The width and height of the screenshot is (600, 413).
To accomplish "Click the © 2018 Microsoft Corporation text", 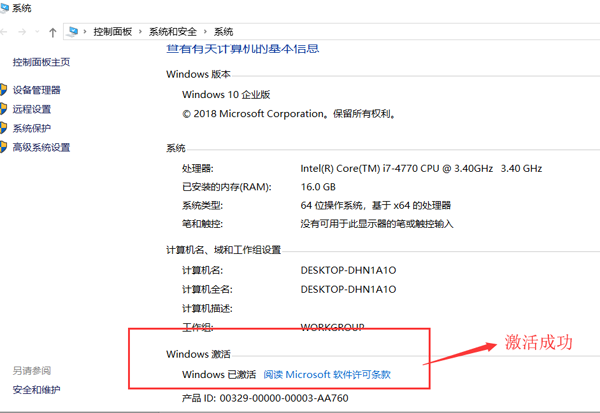I will 289,114.
